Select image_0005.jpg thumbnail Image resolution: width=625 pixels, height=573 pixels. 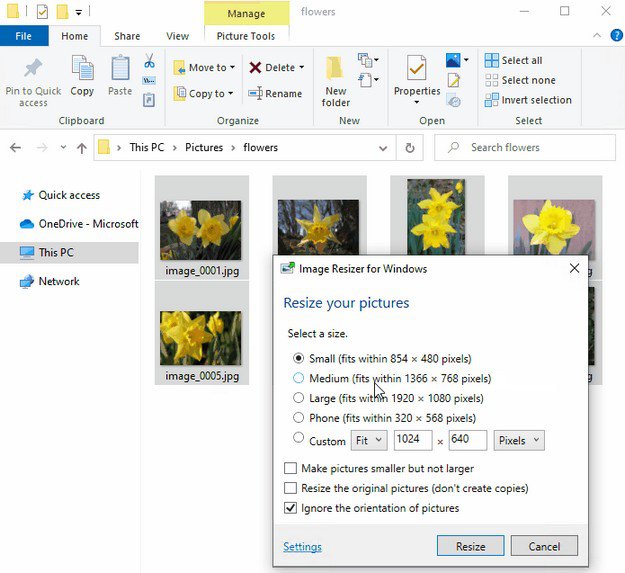201,338
